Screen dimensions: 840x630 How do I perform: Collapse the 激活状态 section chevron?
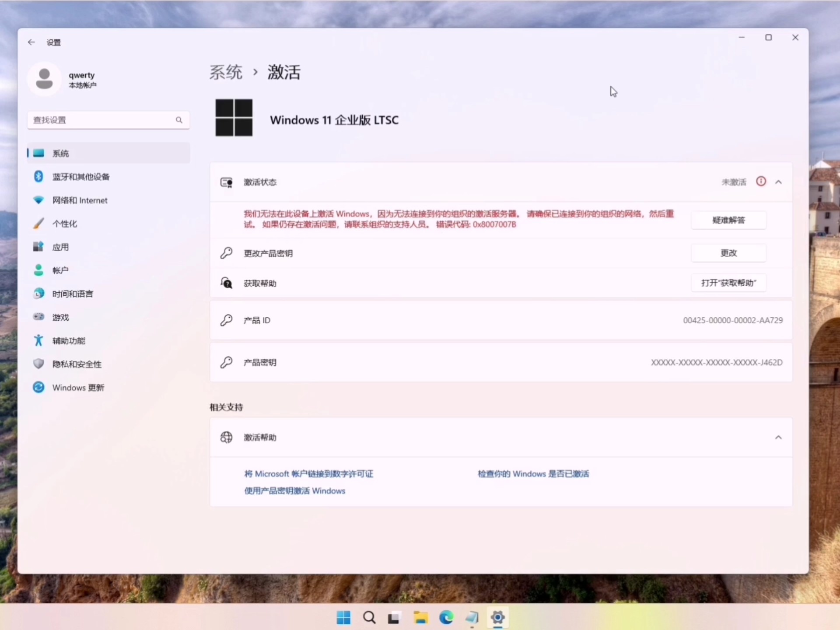[778, 182]
